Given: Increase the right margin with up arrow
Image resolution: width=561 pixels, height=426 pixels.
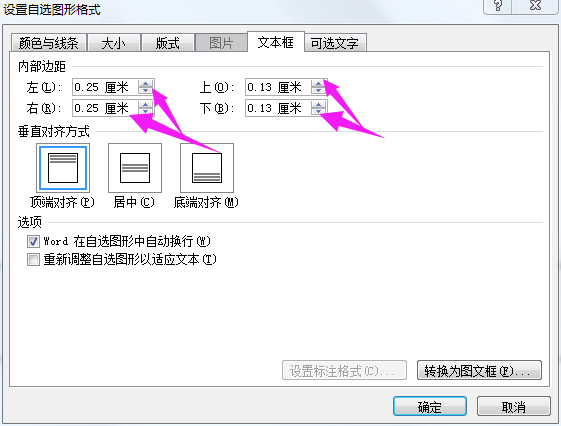Looking at the screenshot, I should tap(145, 104).
